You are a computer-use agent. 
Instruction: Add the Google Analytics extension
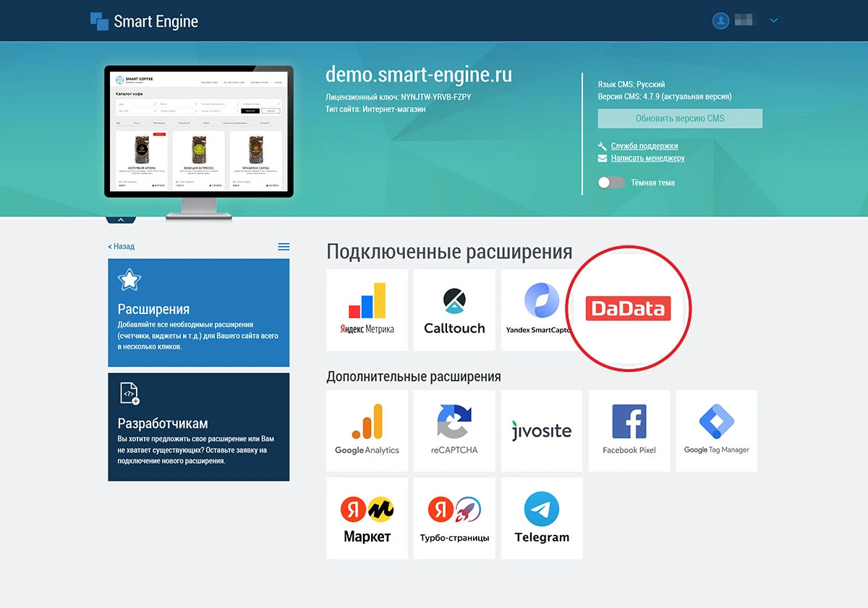(367, 431)
